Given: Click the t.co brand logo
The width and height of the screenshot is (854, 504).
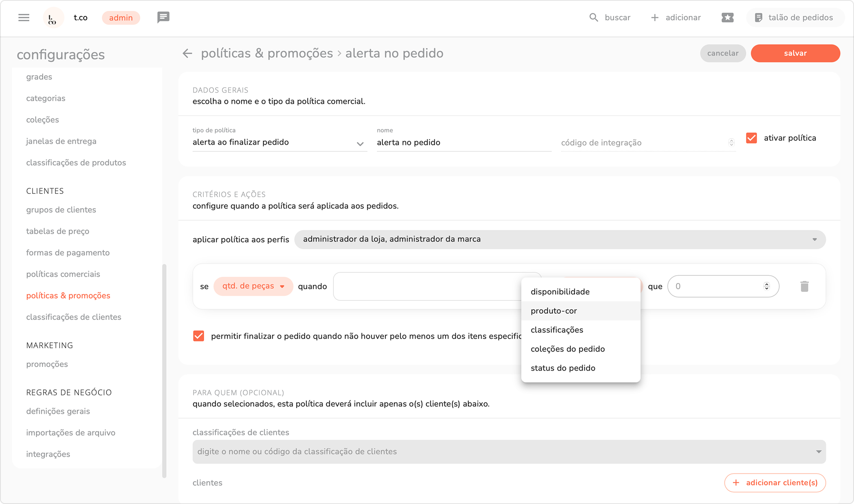Looking at the screenshot, I should pyautogui.click(x=53, y=18).
